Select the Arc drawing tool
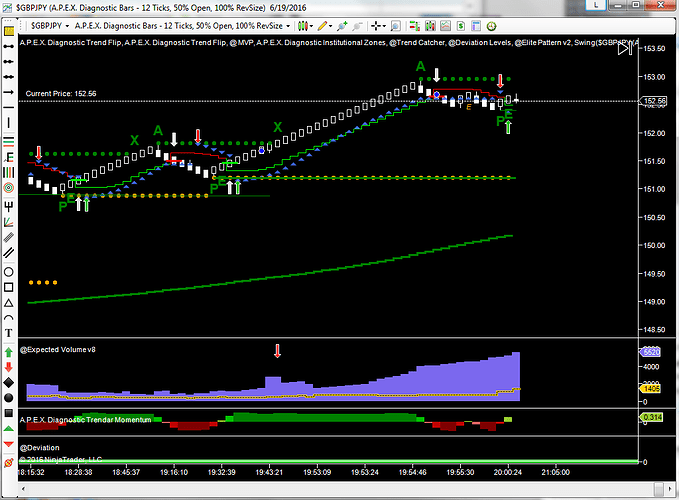Screen dimensions: 679x500 click(x=8, y=318)
